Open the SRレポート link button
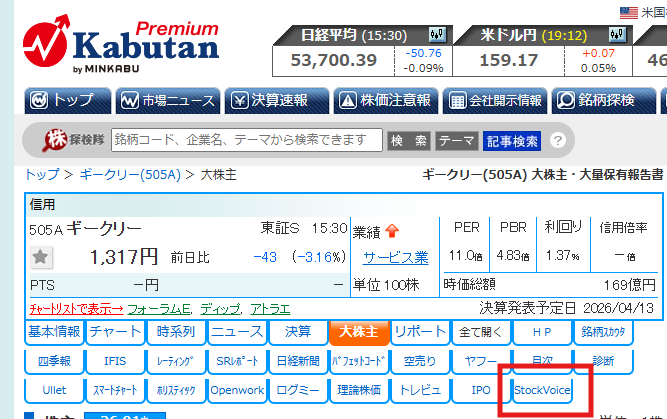The image size is (667, 419). click(237, 362)
